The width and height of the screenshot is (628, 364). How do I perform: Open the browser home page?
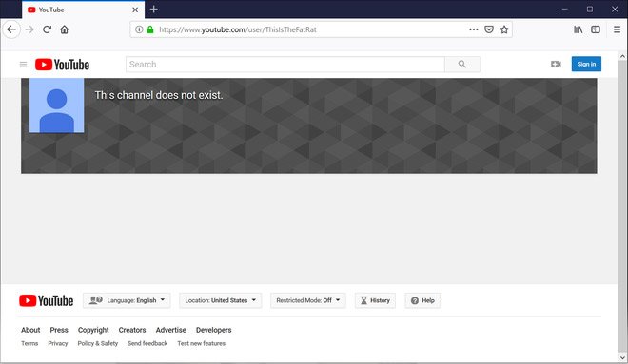65,29
